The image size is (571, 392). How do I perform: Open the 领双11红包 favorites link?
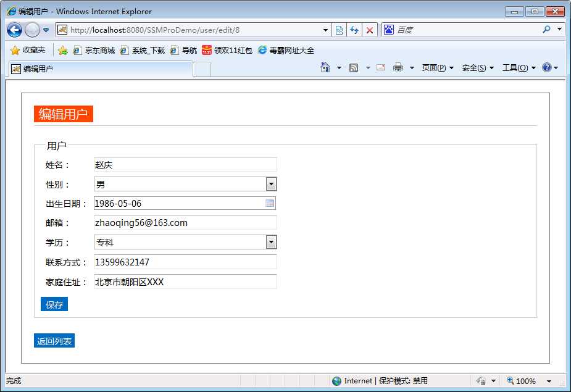click(x=227, y=50)
